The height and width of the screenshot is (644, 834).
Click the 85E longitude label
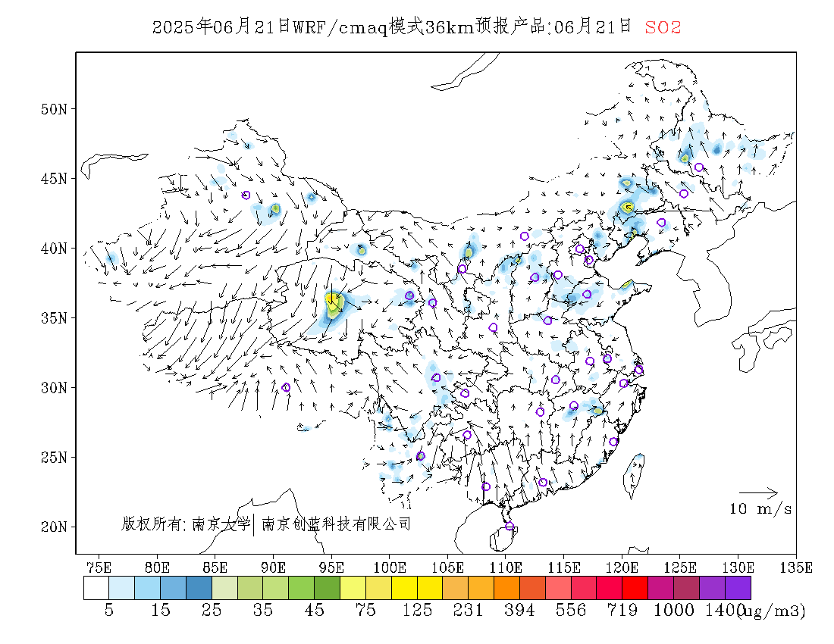tap(215, 568)
